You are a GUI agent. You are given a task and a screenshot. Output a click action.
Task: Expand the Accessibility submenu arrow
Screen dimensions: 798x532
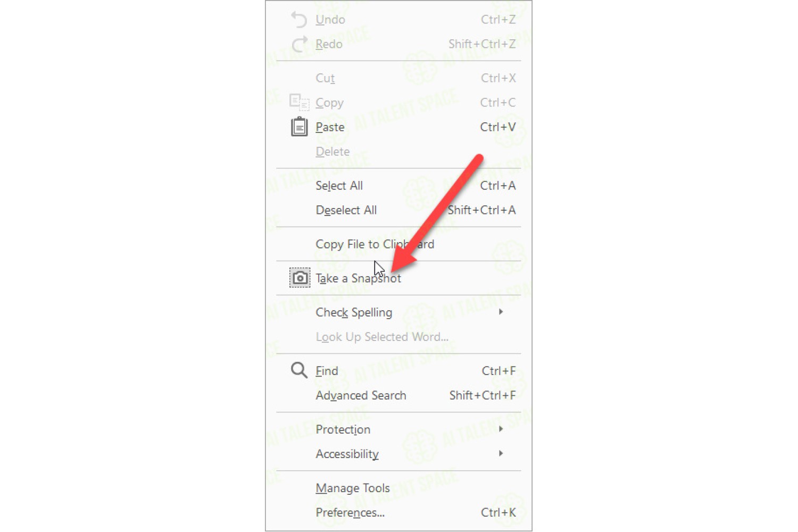[501, 453]
